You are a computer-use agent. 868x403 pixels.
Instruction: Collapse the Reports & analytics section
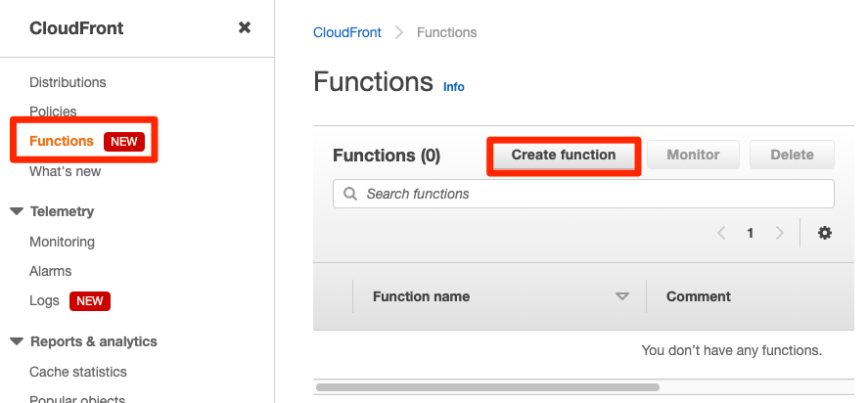(x=17, y=341)
